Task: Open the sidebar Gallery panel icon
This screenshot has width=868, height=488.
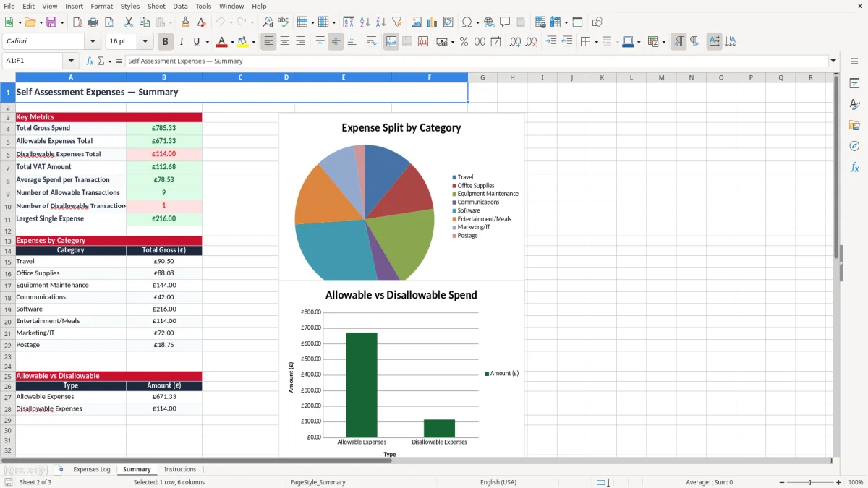Action: pyautogui.click(x=854, y=126)
